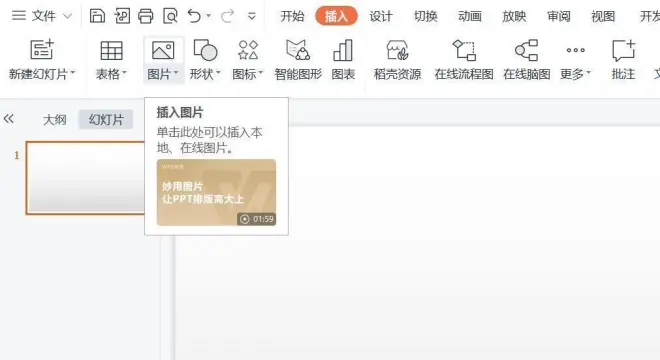Expand the 更多 dropdown label
The image size is (660, 360).
[575, 74]
